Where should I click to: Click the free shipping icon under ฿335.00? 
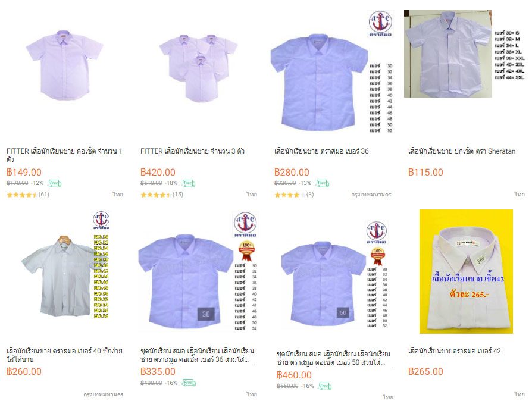tap(189, 383)
